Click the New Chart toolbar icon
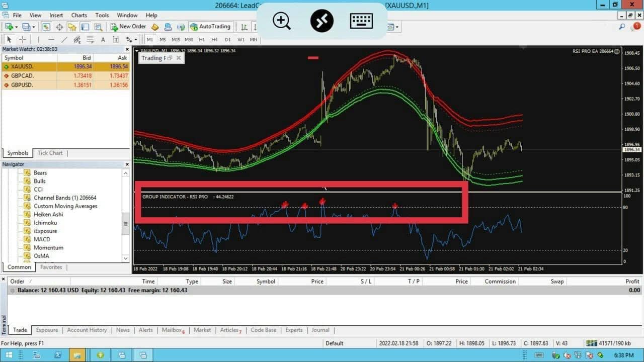 pyautogui.click(x=9, y=27)
